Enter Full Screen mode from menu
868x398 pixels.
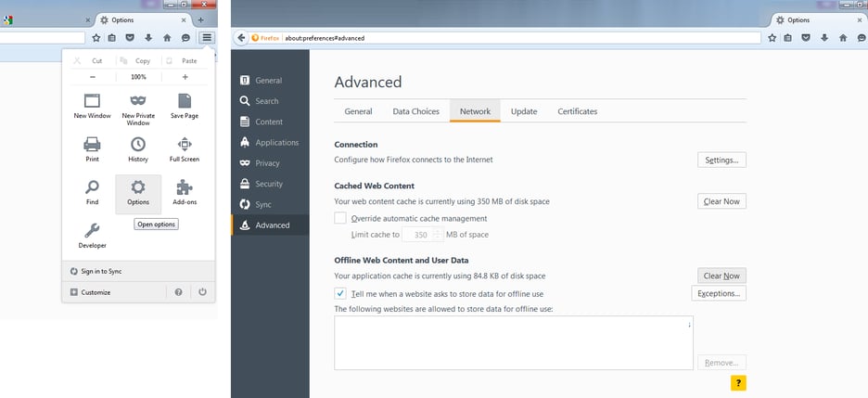[x=185, y=144]
